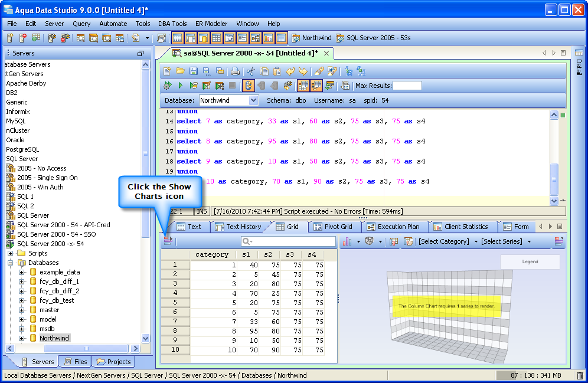588x383 pixels.
Task: Click the chart properties icon beside Select Category
Action: (x=408, y=241)
